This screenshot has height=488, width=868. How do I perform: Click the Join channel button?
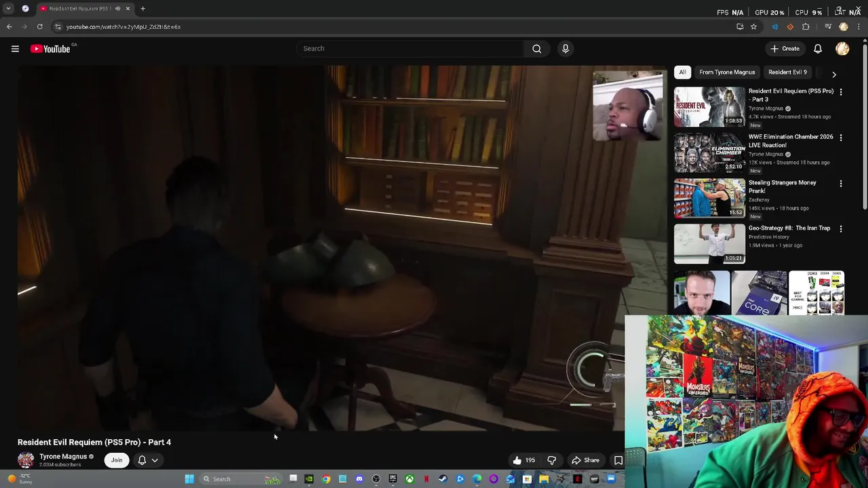click(x=117, y=460)
